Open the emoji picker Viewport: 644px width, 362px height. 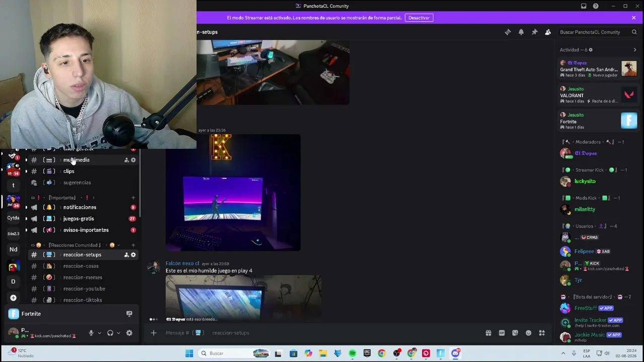tap(528, 333)
